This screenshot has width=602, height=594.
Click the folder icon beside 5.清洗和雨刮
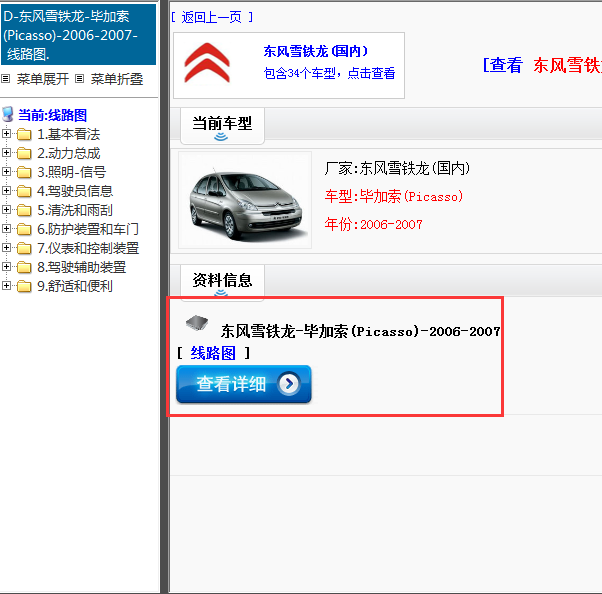click(24, 210)
